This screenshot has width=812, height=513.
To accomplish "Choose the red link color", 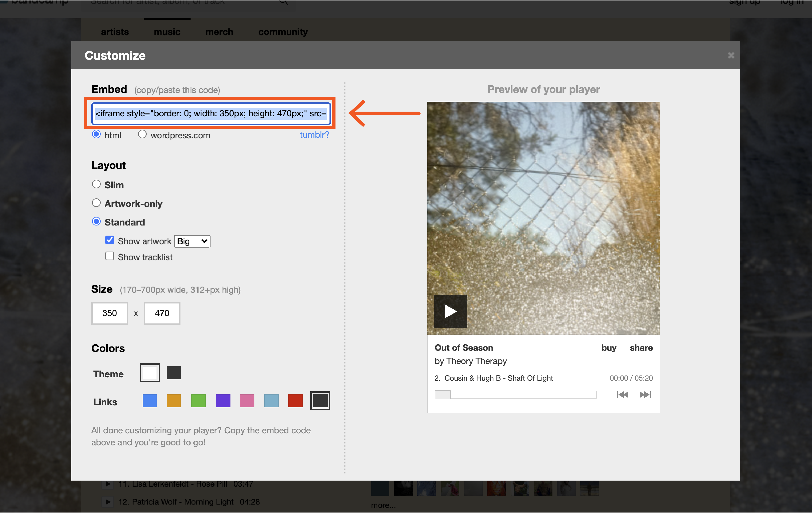I will click(x=295, y=401).
